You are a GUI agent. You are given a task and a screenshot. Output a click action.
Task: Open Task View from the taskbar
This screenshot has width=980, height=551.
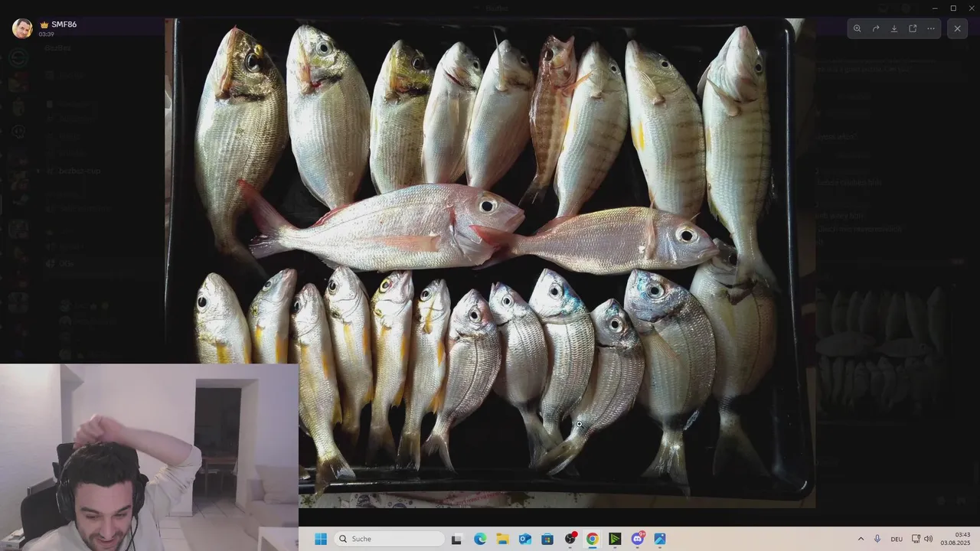(456, 539)
